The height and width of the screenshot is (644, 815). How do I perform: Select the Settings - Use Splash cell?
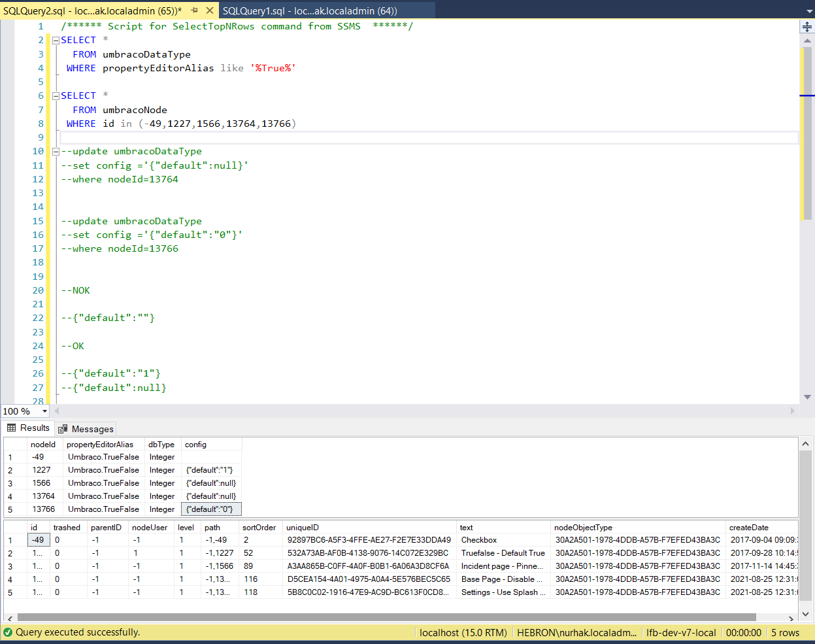coord(503,592)
